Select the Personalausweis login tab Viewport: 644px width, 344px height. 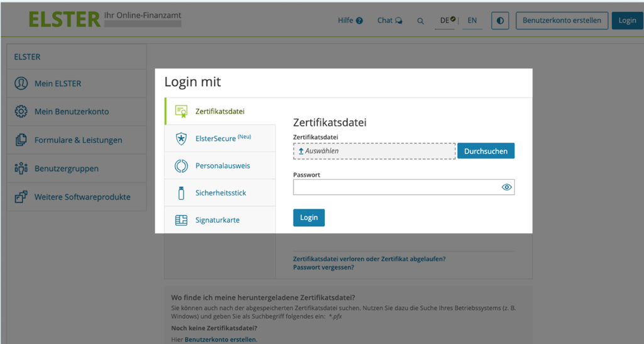tap(220, 165)
